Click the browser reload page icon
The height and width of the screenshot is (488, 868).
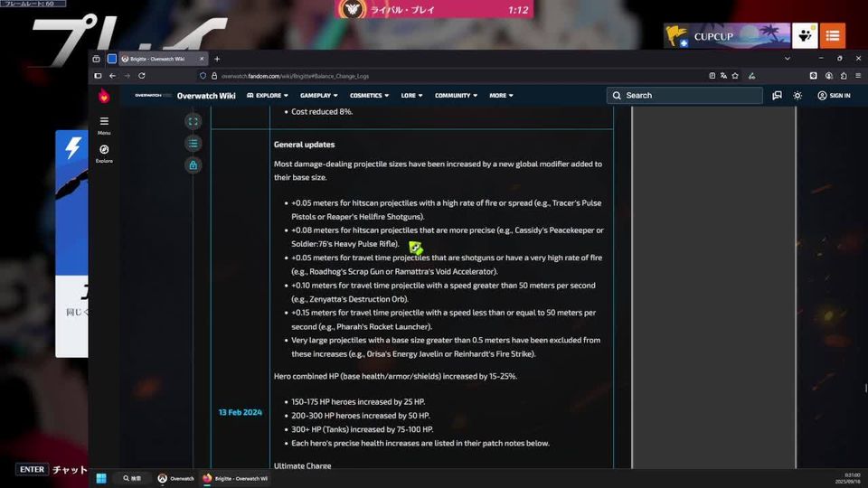coord(142,76)
